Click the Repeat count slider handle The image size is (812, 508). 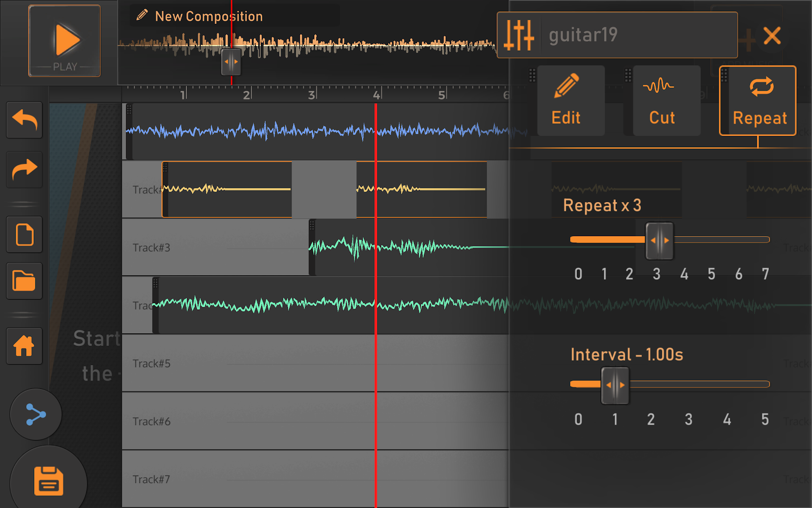point(659,241)
